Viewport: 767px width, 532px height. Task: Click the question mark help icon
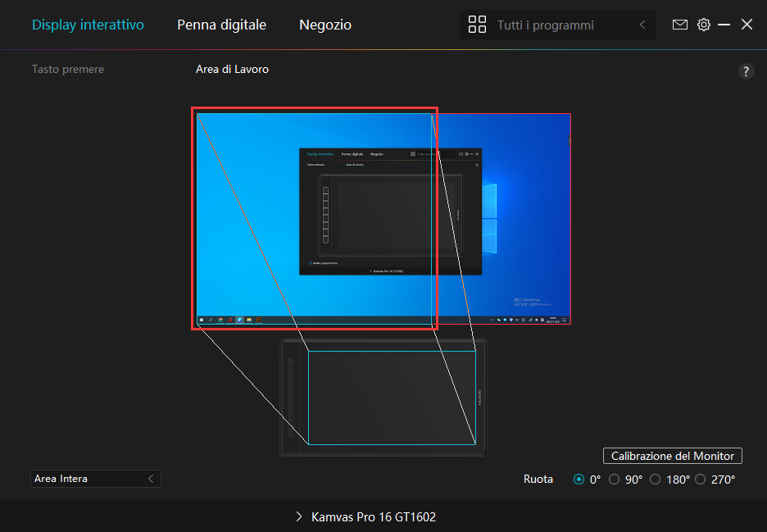point(746,71)
